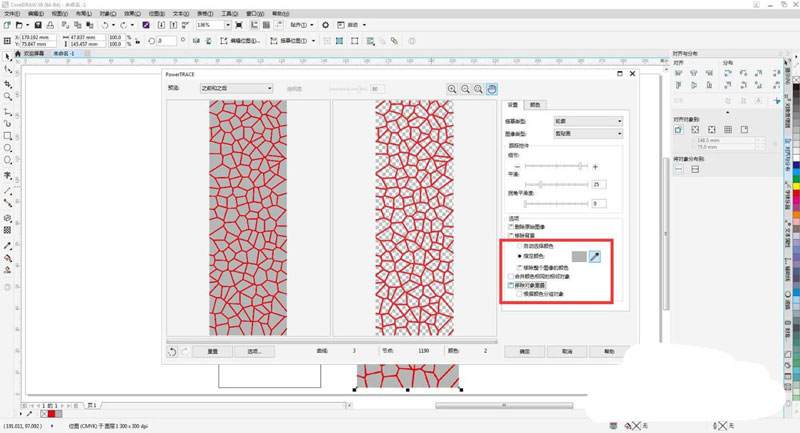Select the 自动选择颜色 radio button
800x433 pixels.
(x=517, y=245)
